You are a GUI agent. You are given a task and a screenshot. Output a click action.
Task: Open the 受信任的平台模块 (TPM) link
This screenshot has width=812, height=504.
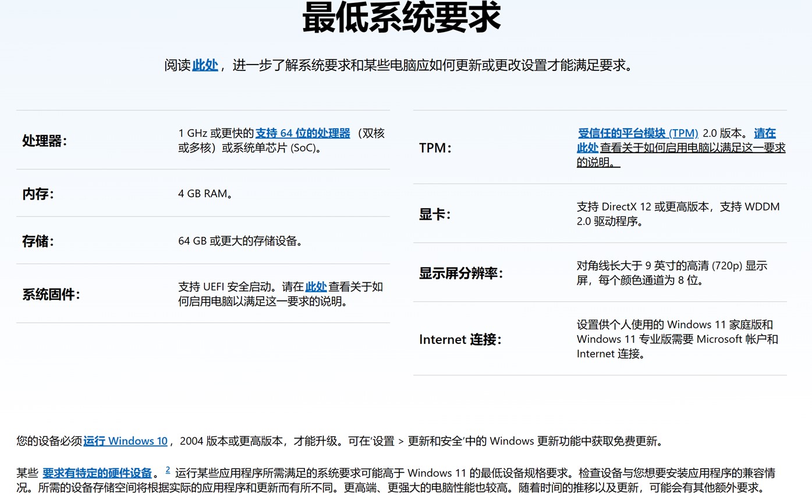[638, 133]
